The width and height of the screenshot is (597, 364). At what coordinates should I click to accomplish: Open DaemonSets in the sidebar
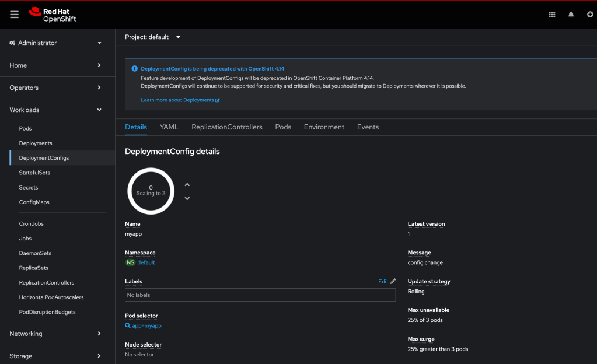tap(35, 253)
